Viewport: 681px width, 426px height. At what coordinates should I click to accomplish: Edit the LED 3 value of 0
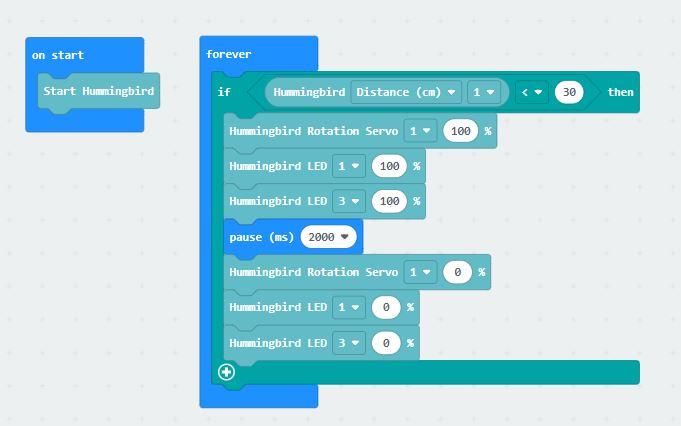tap(386, 343)
